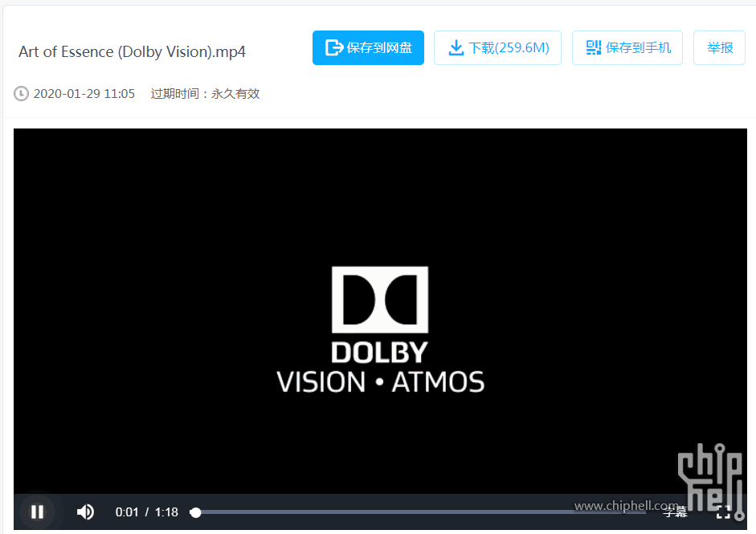This screenshot has width=756, height=534.
Task: Click the expiry text 过期时间：永久有效
Action: tap(205, 93)
